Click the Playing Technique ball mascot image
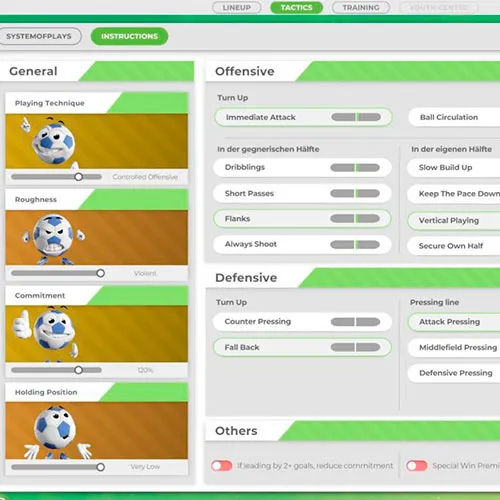 [x=51, y=141]
